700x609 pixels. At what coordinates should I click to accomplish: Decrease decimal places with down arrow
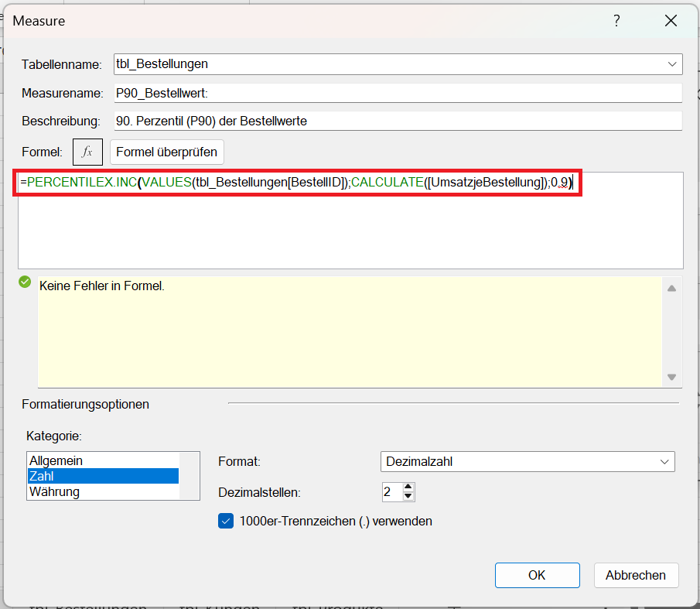click(x=409, y=497)
